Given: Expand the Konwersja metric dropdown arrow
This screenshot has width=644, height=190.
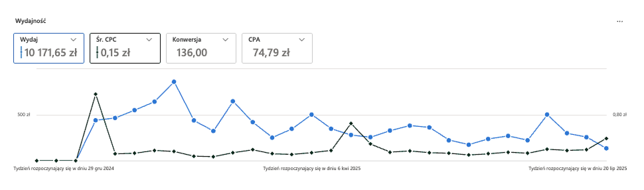Looking at the screenshot, I should 225,40.
